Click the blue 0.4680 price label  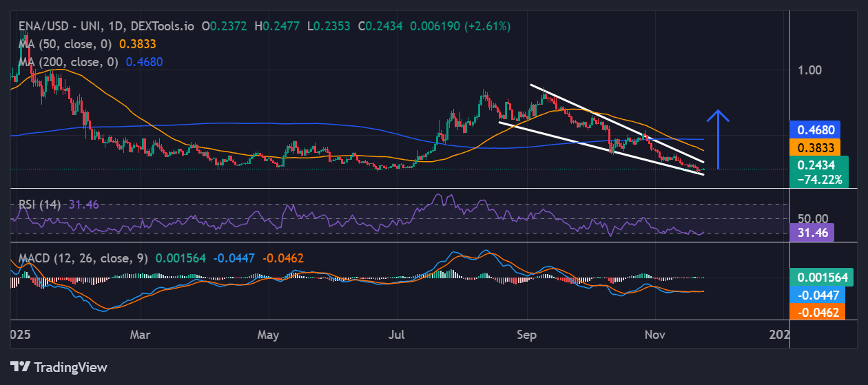[816, 129]
